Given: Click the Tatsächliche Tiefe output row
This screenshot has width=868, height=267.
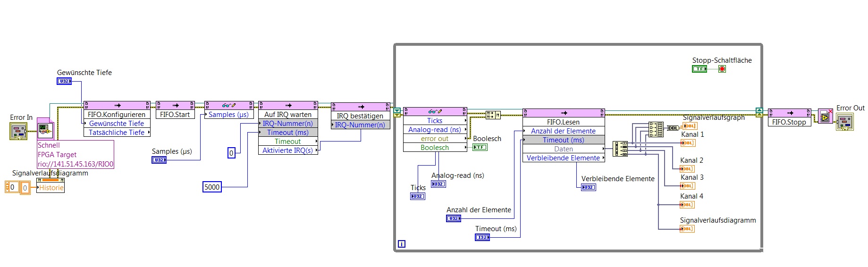Looking at the screenshot, I should click(x=117, y=133).
